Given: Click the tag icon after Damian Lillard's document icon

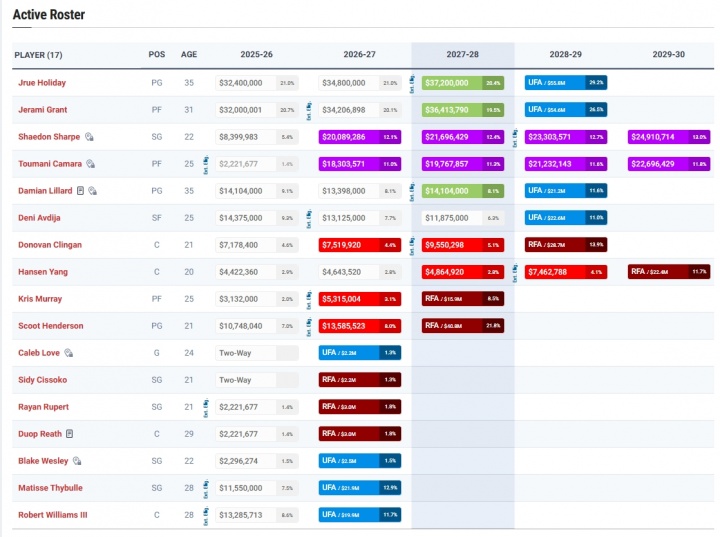Looking at the screenshot, I should 92,191.
